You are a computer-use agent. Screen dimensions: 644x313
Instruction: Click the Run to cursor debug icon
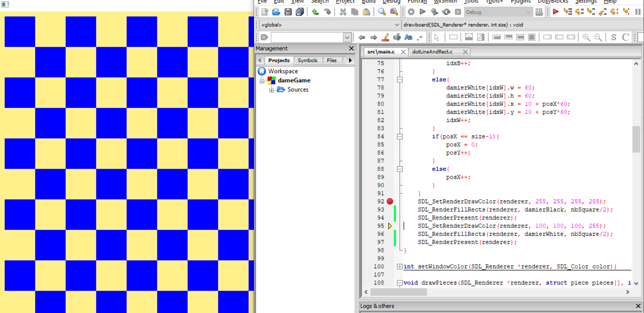point(568,12)
